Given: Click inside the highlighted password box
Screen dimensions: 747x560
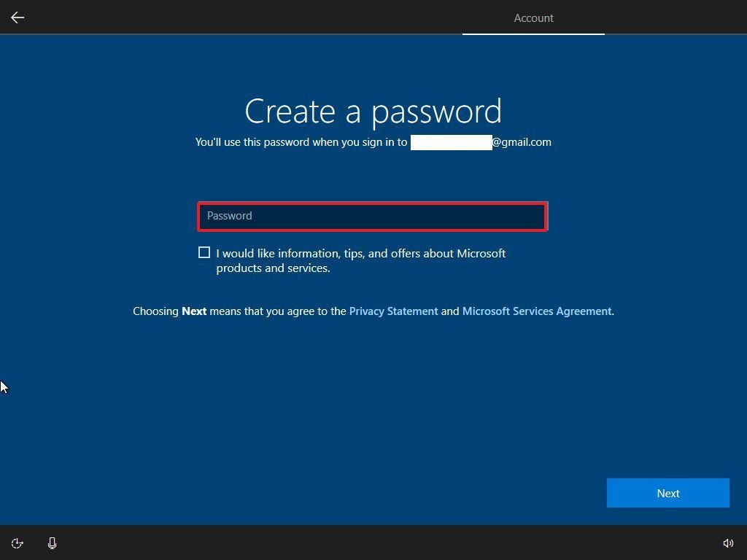Looking at the screenshot, I should pyautogui.click(x=372, y=216).
